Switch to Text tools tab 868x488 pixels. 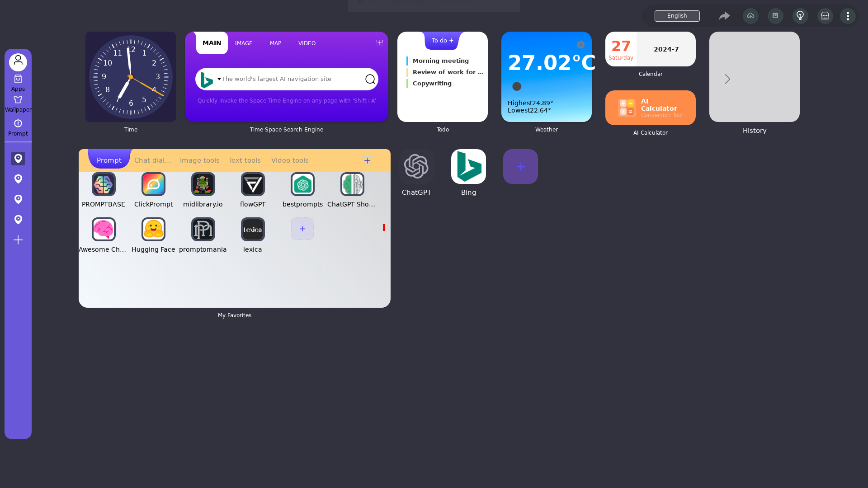click(x=245, y=160)
